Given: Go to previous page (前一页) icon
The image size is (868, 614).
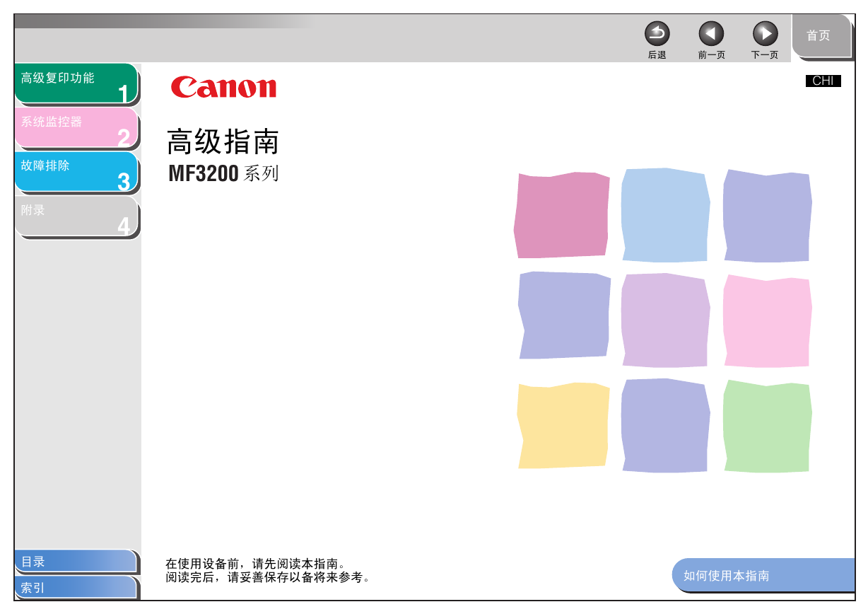Looking at the screenshot, I should pos(711,33).
